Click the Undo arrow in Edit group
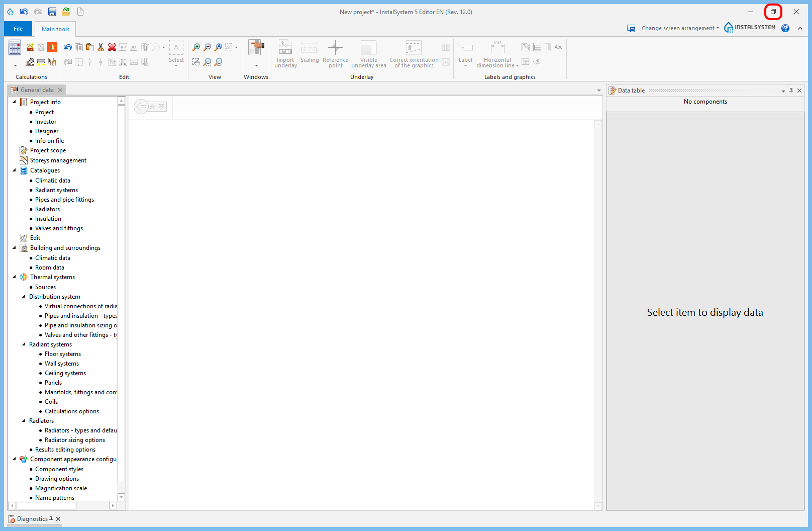The image size is (812, 531). pos(68,47)
